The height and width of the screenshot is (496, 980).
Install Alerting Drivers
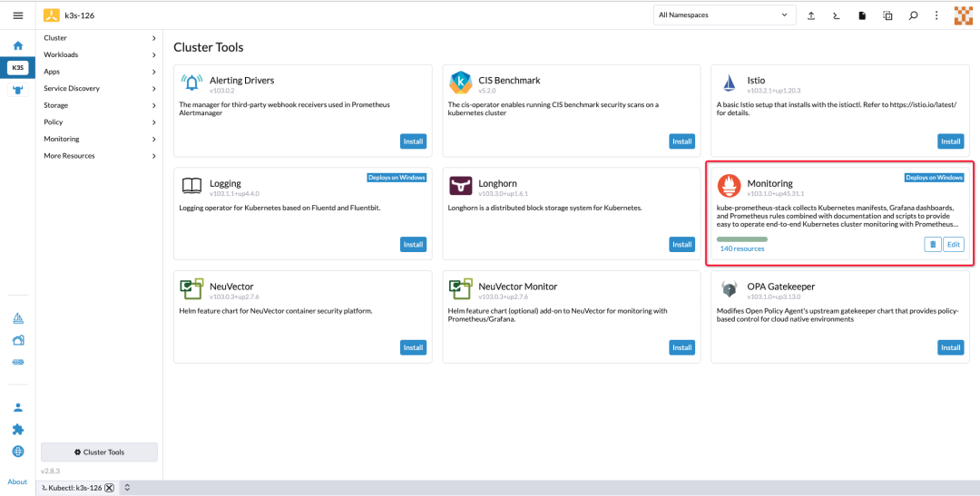[413, 141]
